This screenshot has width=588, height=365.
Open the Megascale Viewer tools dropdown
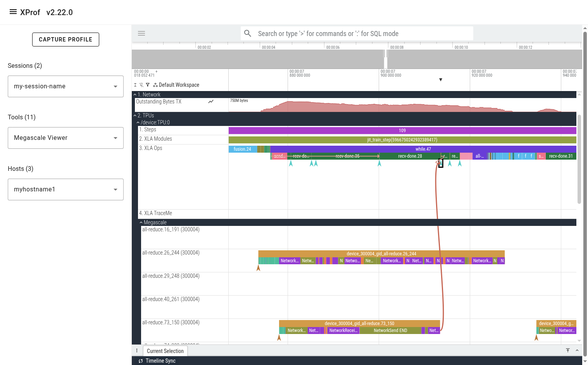tap(66, 138)
